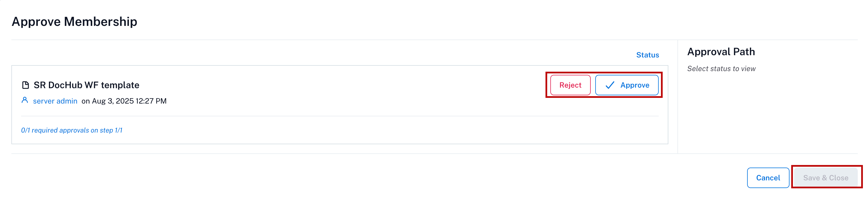The image size is (868, 198).
Task: Cancel the Approve Membership dialog
Action: (x=768, y=178)
